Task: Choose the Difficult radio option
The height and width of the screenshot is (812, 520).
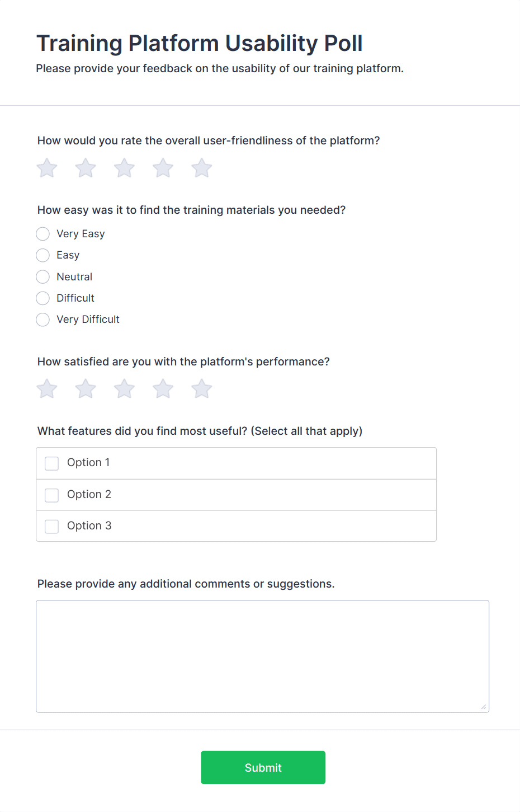Action: pyautogui.click(x=43, y=298)
